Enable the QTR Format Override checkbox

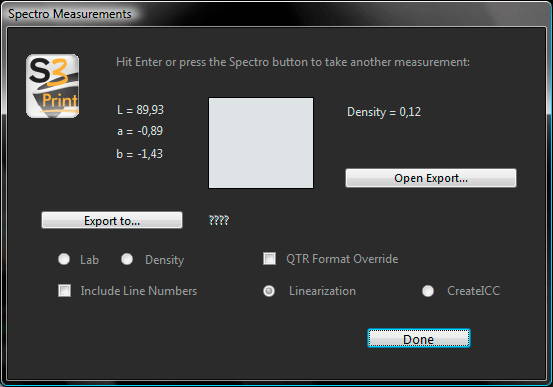point(269,259)
